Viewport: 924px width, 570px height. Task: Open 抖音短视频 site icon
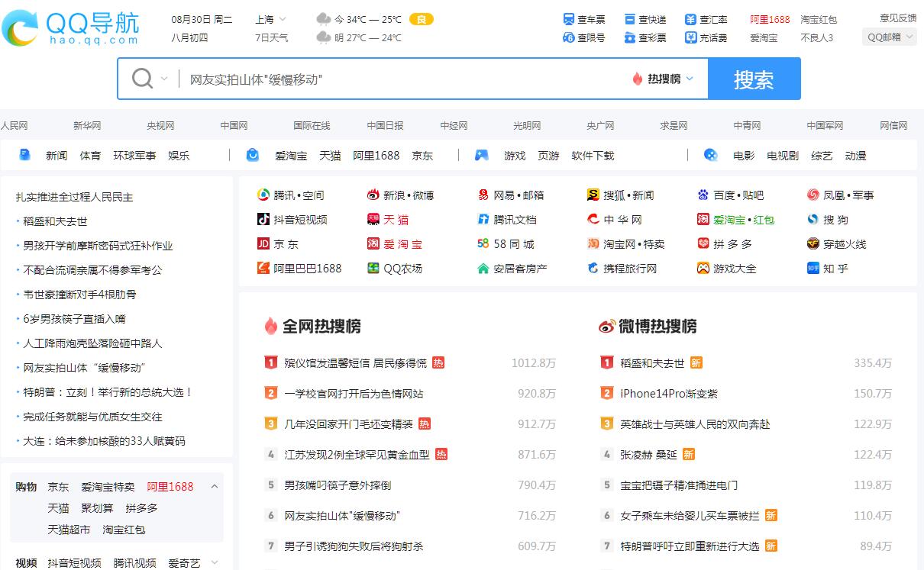pyautogui.click(x=263, y=220)
